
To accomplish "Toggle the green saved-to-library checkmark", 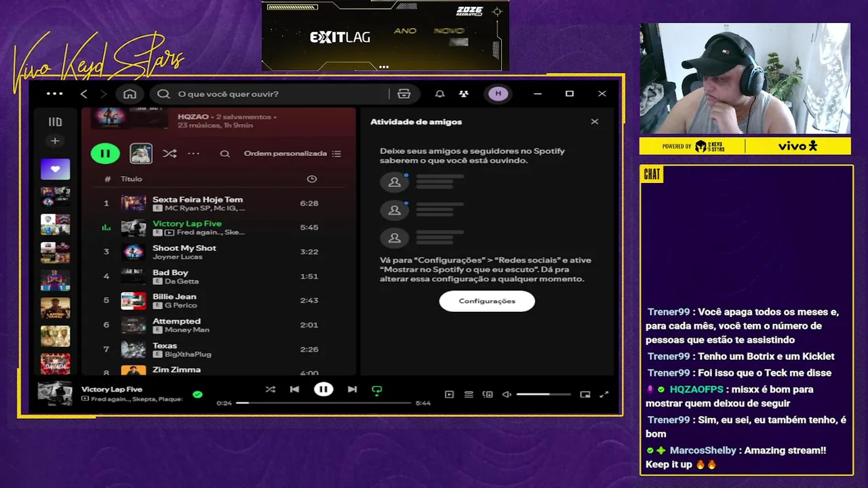I will point(197,394).
